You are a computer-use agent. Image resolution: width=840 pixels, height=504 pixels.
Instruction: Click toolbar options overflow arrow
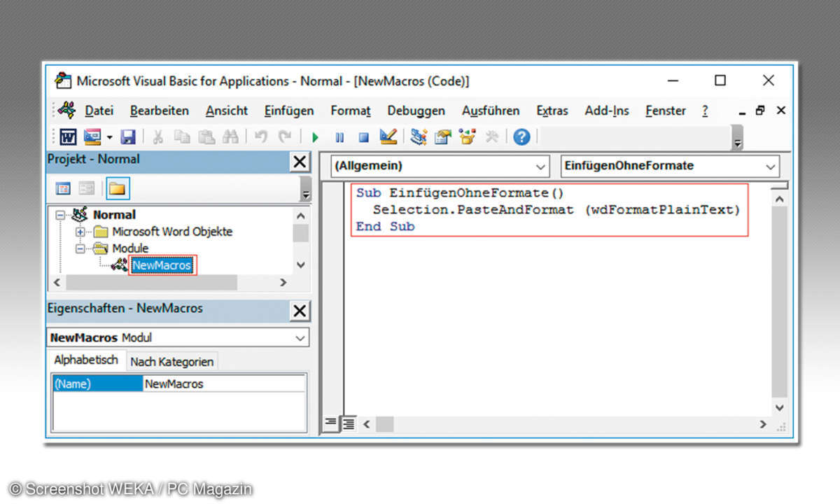(736, 138)
